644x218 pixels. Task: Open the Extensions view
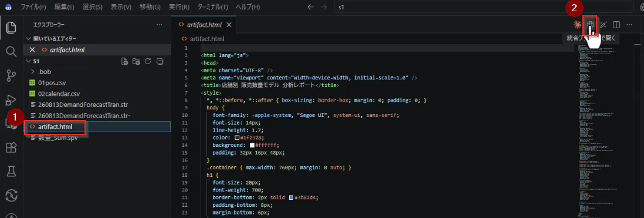click(x=11, y=147)
